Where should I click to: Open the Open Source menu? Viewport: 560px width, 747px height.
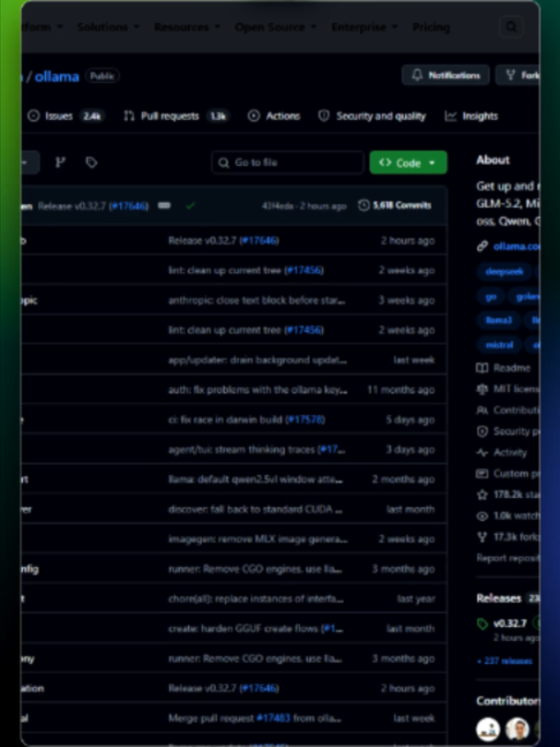tap(276, 27)
